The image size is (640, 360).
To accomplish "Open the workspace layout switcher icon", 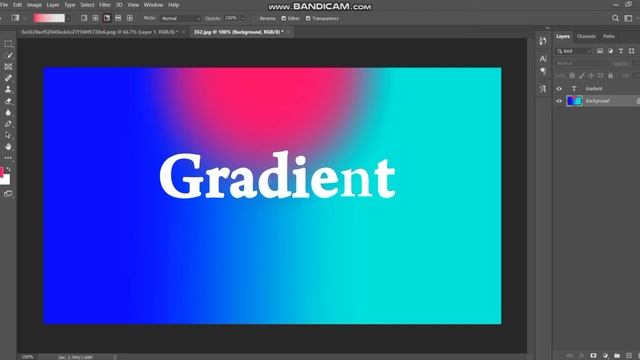I will click(x=628, y=18).
